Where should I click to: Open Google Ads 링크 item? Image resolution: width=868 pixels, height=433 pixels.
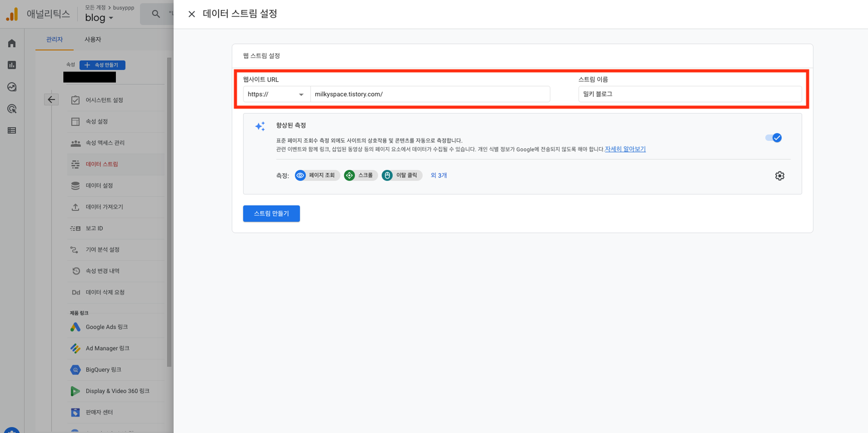click(116, 327)
